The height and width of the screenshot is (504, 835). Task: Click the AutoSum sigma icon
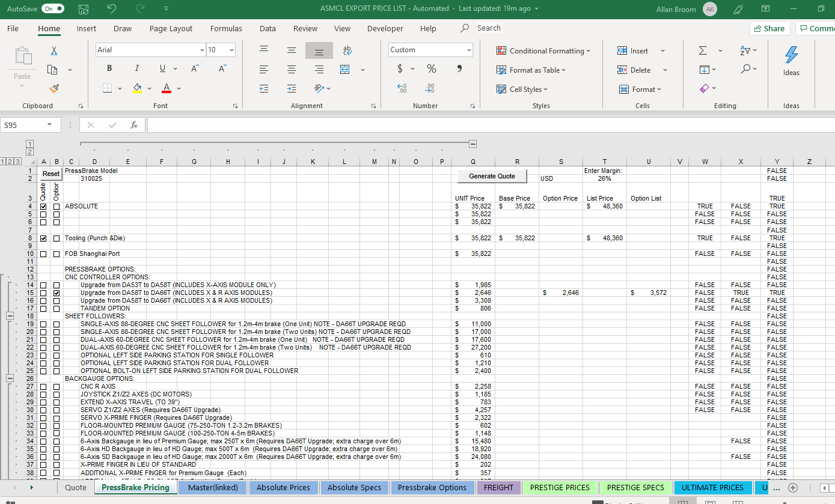click(x=703, y=50)
